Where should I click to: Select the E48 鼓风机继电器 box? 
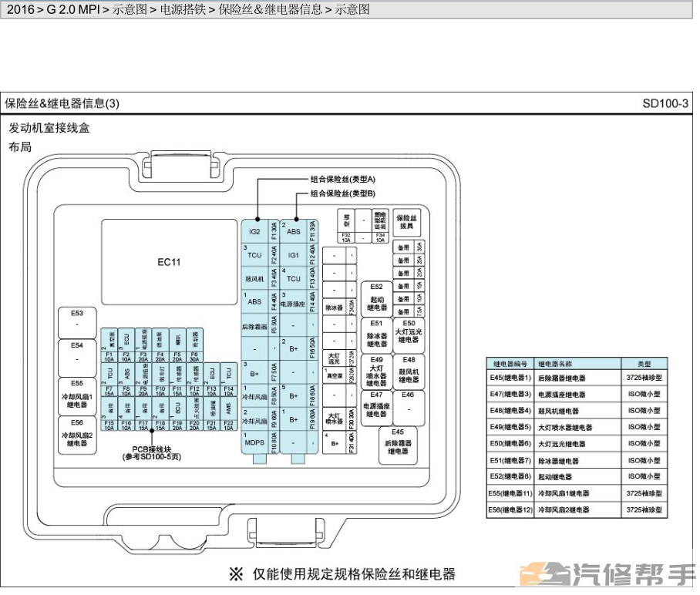click(409, 371)
